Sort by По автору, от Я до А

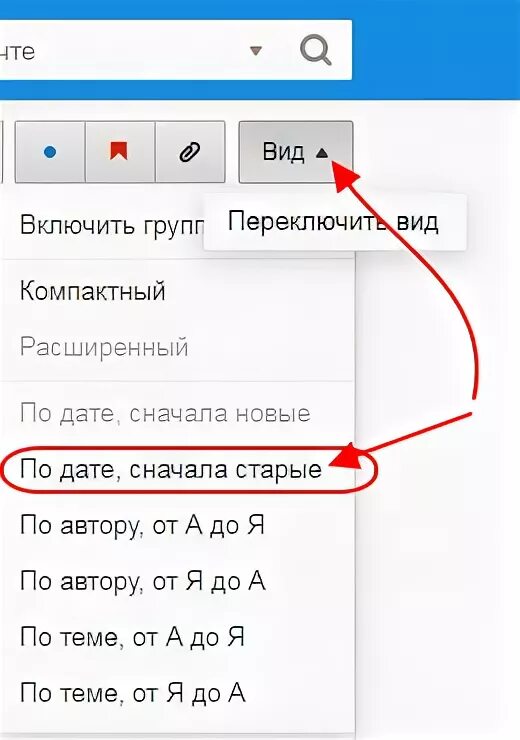click(143, 581)
